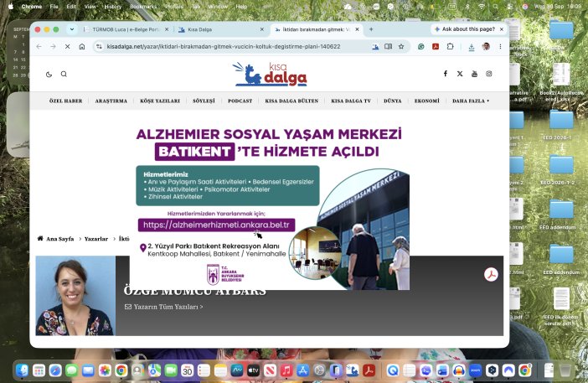Screen dimensions: 588x383
Task: Click Ask about this page button
Action: [x=465, y=28]
